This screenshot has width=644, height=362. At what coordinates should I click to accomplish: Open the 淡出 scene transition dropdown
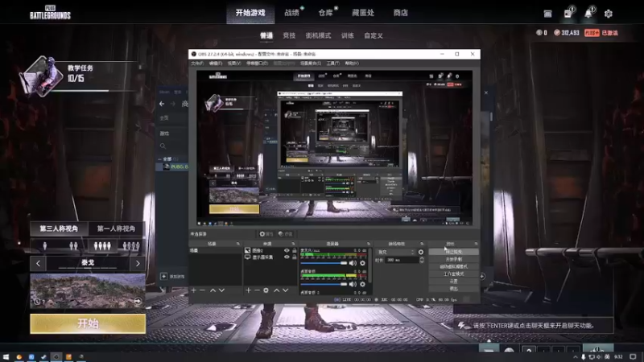point(396,252)
